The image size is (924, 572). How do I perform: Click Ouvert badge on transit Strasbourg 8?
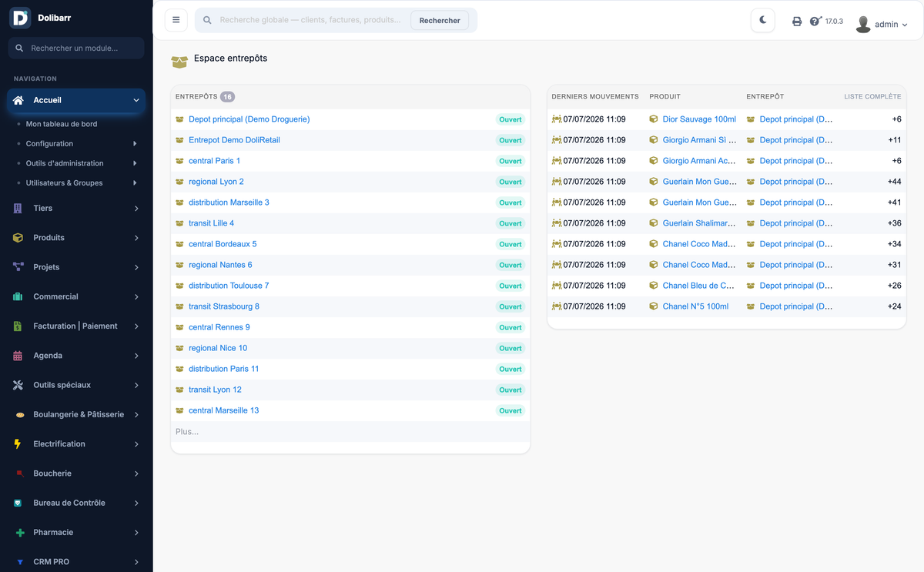coord(510,306)
